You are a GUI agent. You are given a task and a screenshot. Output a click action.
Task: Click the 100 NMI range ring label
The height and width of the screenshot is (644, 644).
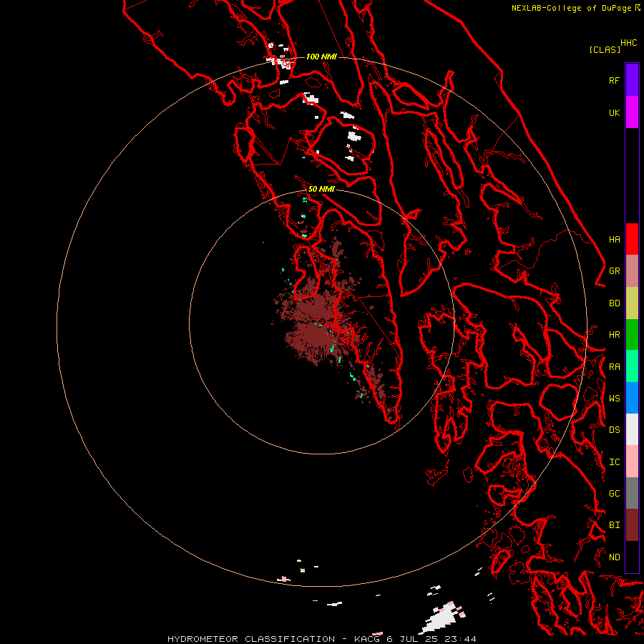click(321, 57)
